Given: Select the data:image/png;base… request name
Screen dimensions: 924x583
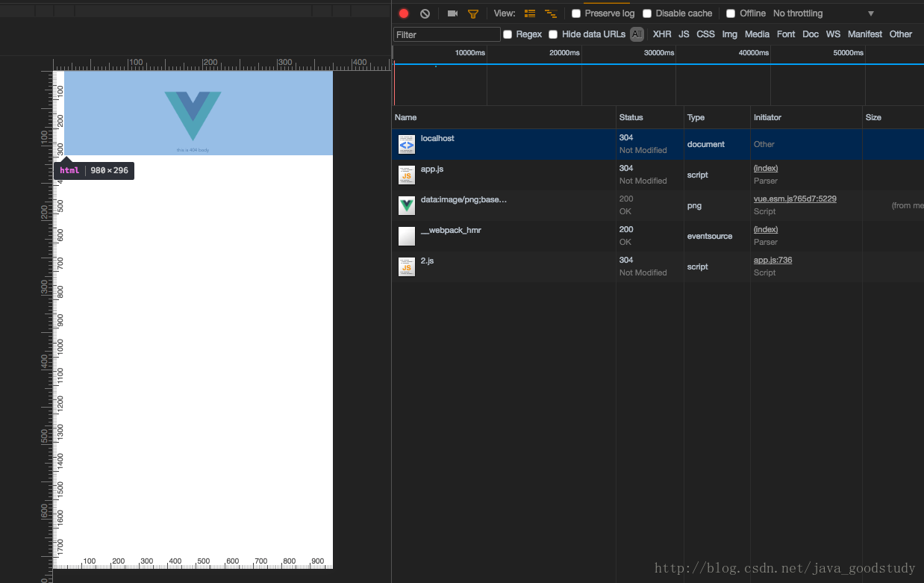Looking at the screenshot, I should [x=463, y=200].
